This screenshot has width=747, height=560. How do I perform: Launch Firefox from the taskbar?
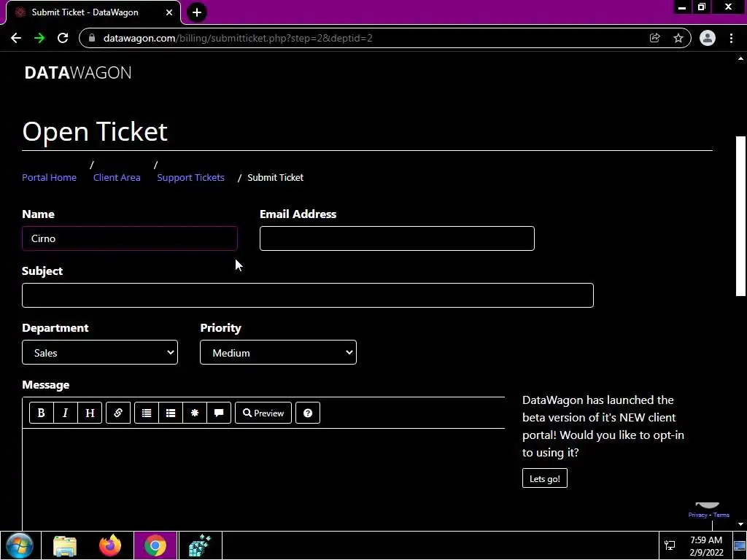tap(110, 545)
